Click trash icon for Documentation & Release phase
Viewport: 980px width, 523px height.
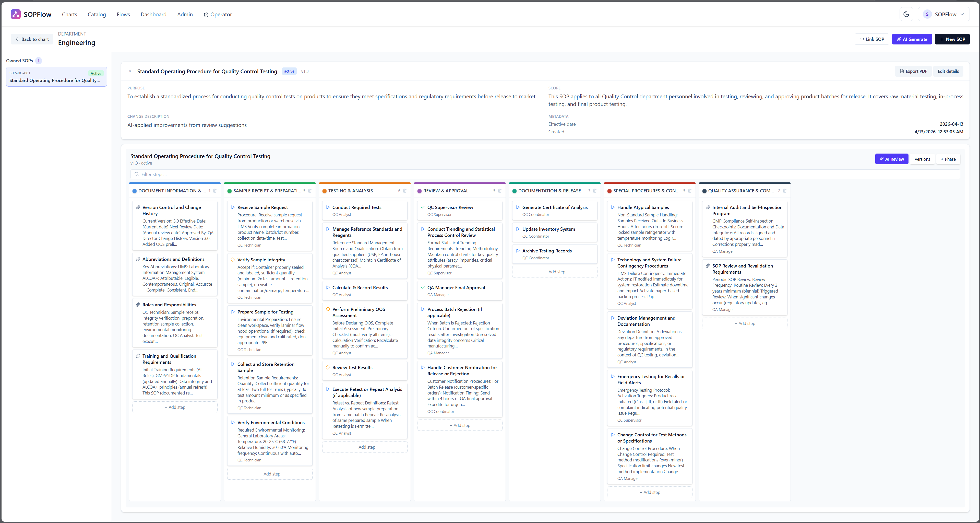point(595,191)
